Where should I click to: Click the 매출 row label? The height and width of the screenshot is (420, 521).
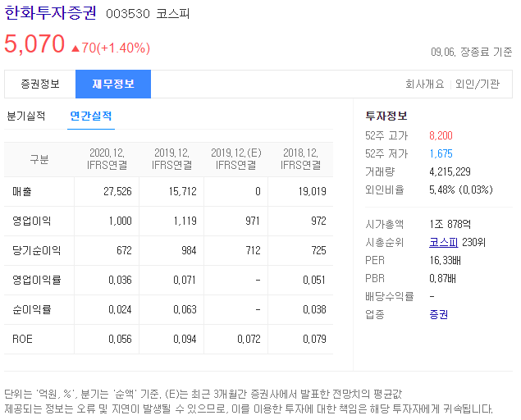(x=22, y=191)
